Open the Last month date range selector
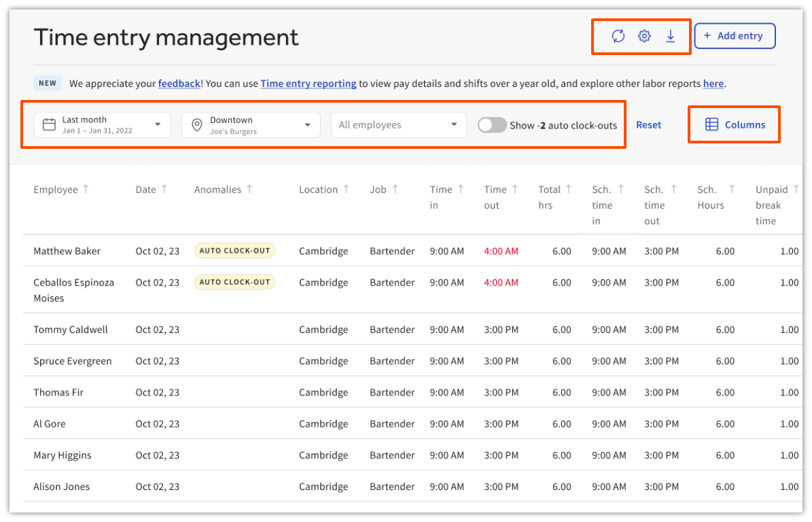The height and width of the screenshot is (522, 812). pos(102,124)
